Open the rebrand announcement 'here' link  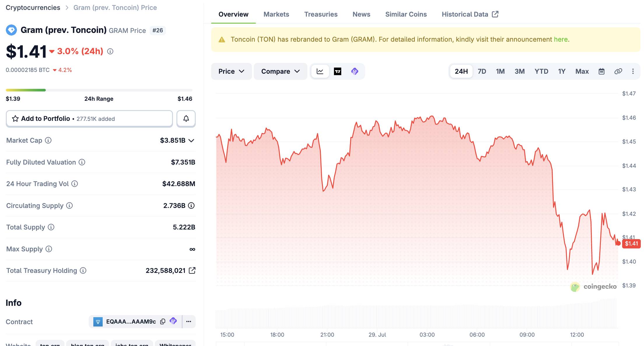point(561,39)
